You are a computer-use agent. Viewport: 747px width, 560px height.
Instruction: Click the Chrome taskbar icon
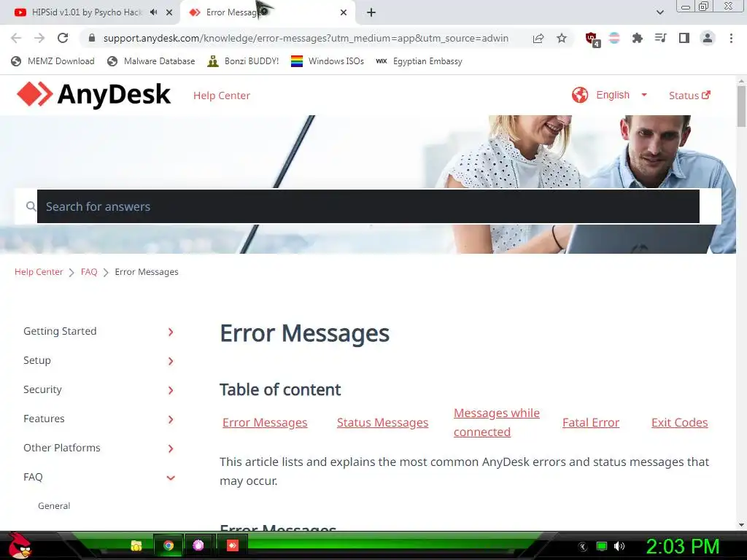click(x=169, y=545)
